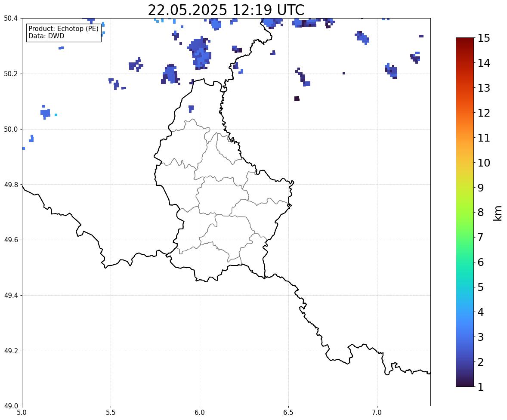507x420 pixels.
Task: Click the blue 3 km colorbar section
Action: coord(465,337)
